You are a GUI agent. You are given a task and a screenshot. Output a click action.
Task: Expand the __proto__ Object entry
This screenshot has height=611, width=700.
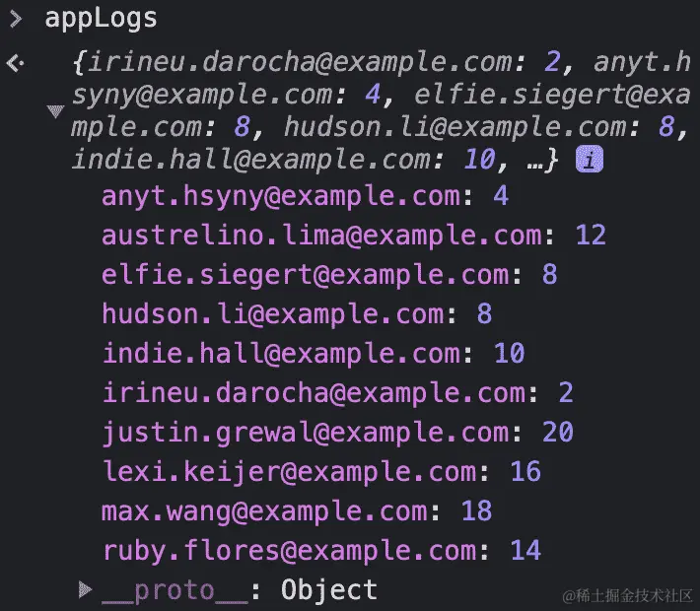click(85, 589)
